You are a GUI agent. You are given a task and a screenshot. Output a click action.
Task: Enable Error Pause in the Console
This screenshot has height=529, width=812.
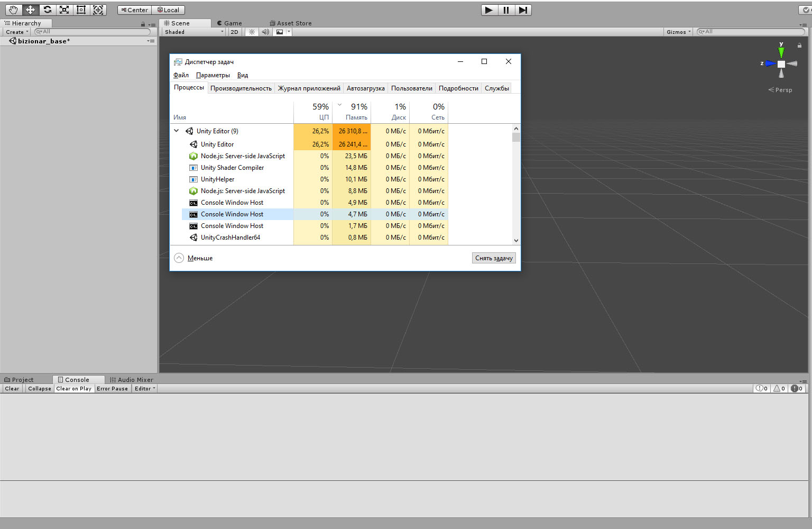112,388
